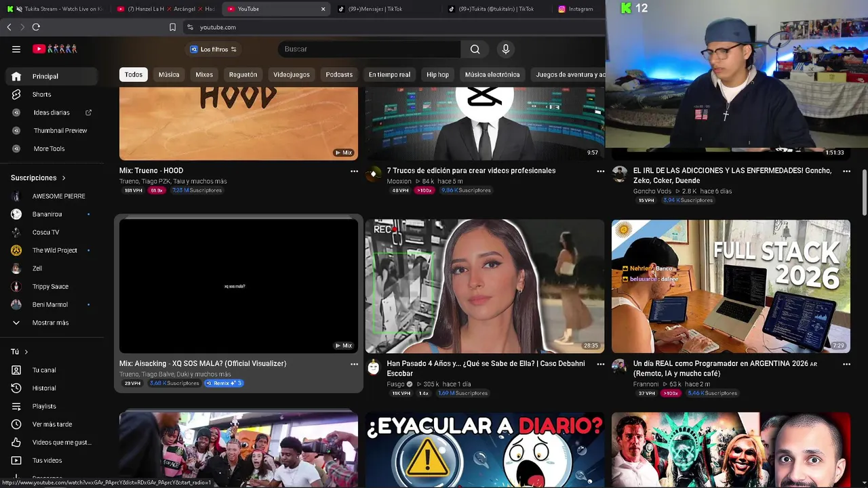Open the site information icon beside URL
The height and width of the screenshot is (488, 868).
click(190, 27)
